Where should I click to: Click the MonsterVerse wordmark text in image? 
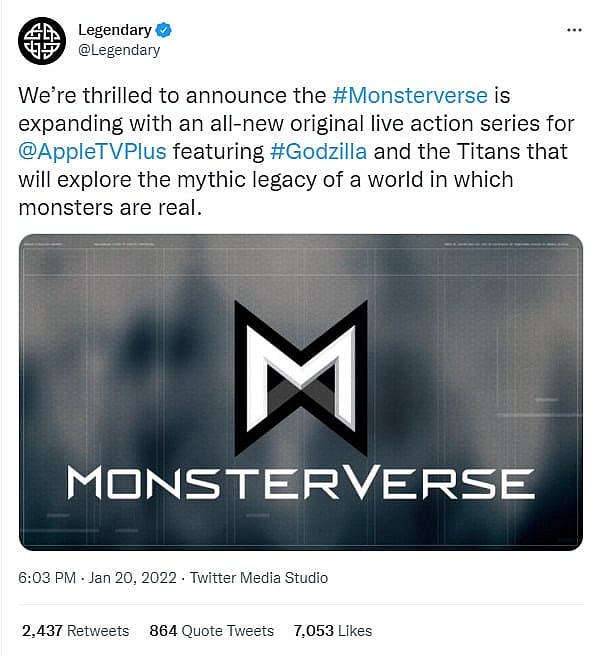click(300, 484)
